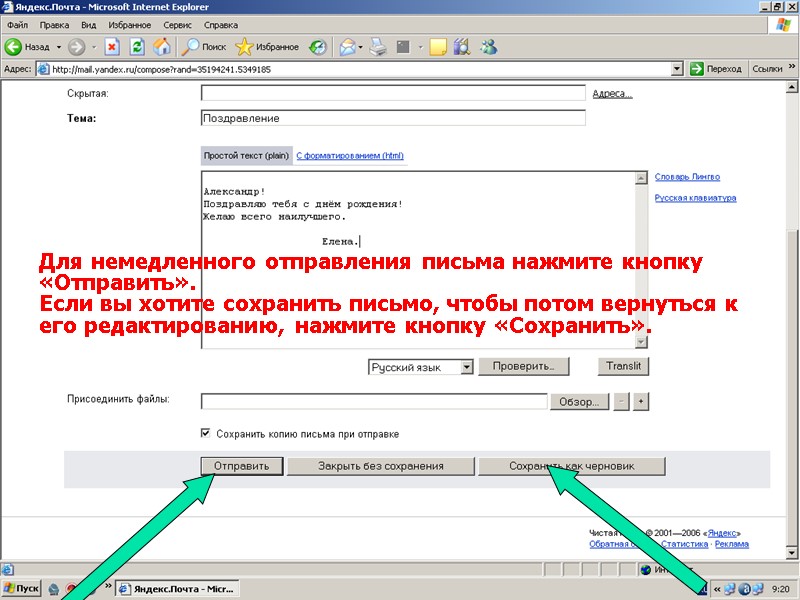Click in the Присоединить файлы path field

pyautogui.click(x=374, y=401)
